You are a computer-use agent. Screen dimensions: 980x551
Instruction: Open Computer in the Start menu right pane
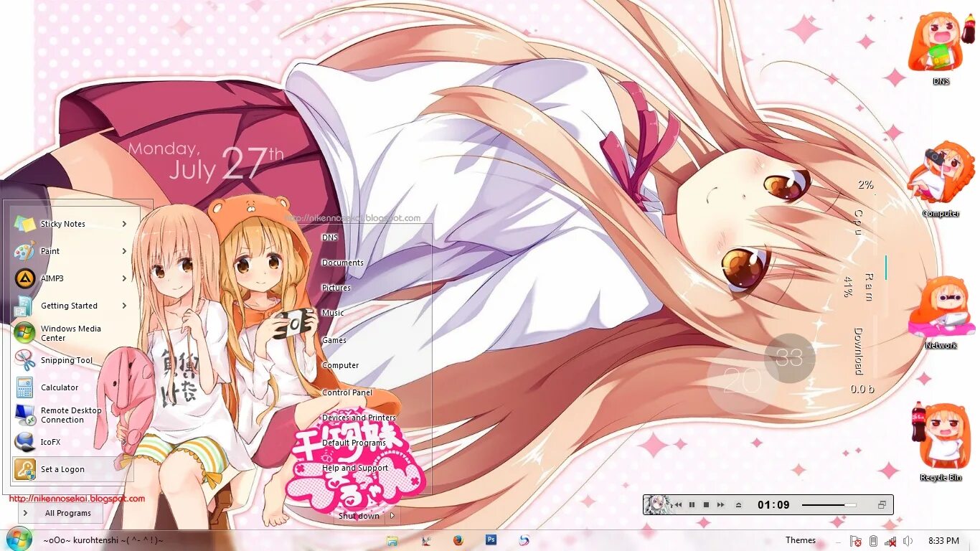click(340, 365)
